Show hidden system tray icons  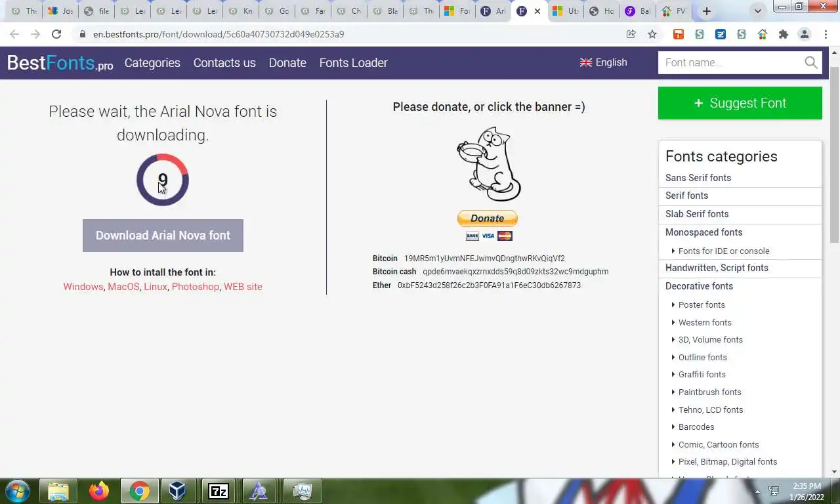(x=757, y=491)
